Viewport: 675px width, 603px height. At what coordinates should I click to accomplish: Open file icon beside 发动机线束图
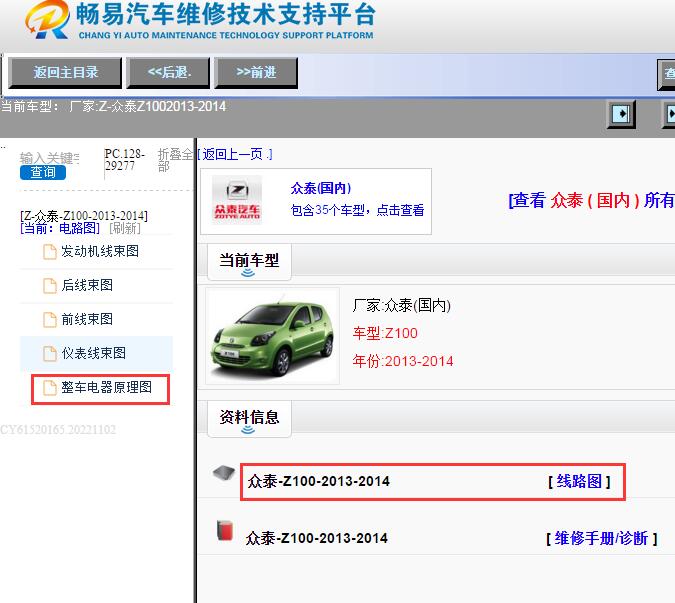point(50,252)
